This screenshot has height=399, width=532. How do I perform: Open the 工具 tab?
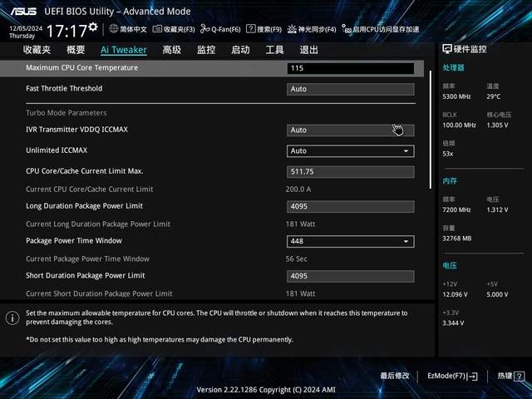(274, 50)
